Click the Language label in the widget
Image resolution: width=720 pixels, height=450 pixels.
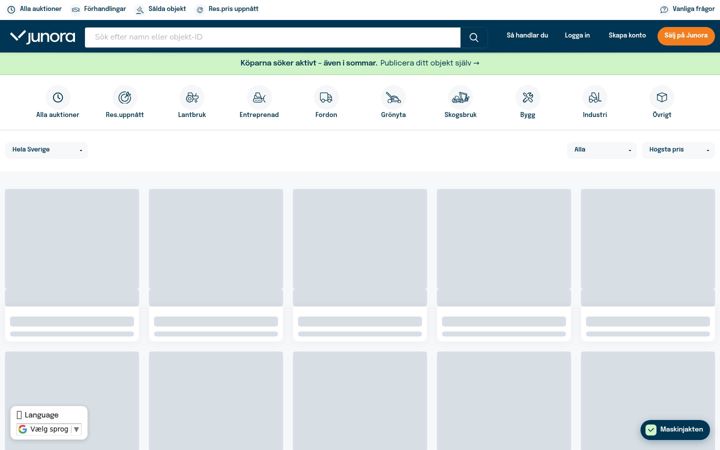pos(41,415)
